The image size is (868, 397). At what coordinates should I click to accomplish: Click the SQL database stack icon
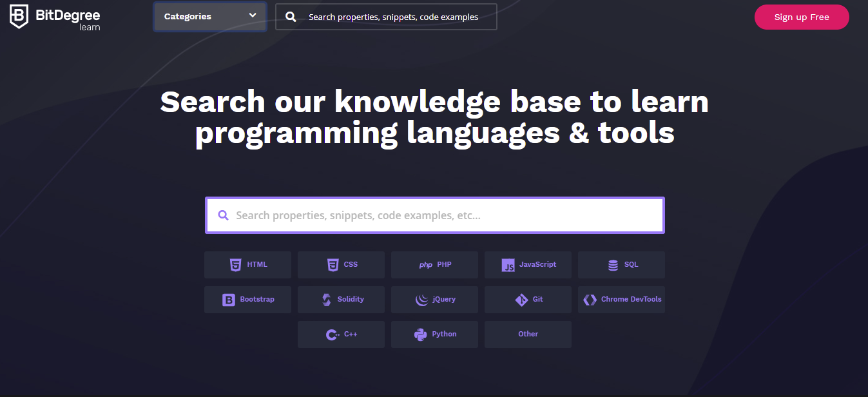point(613,265)
